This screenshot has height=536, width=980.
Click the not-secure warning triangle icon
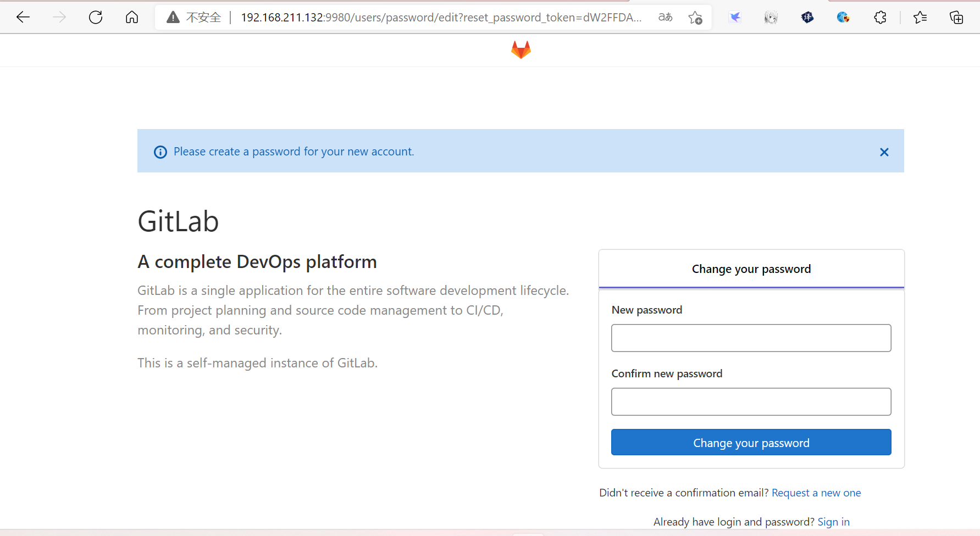(x=173, y=18)
